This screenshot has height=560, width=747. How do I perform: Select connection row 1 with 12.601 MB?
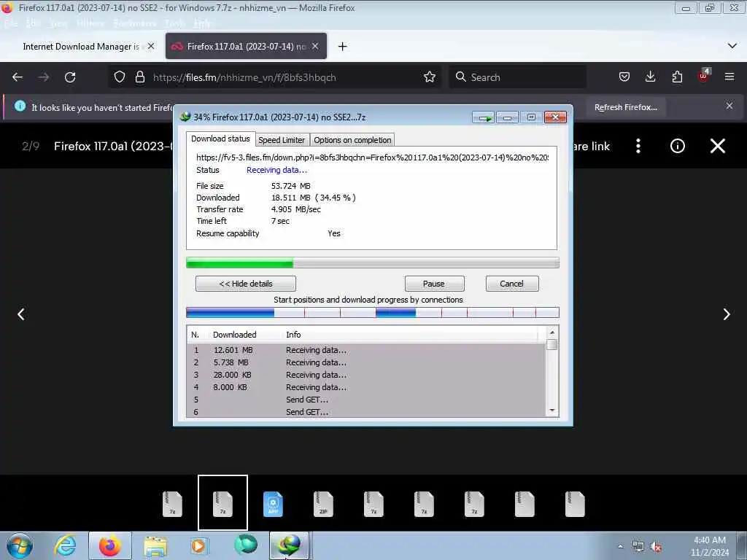(x=366, y=350)
